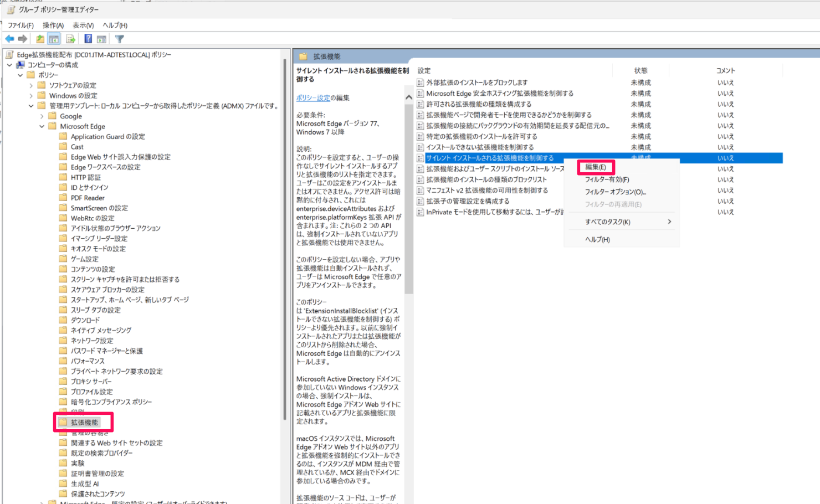Viewport: 820px width, 504px height.
Task: Collapse the 管理用テンプレート tree node
Action: 31,106
